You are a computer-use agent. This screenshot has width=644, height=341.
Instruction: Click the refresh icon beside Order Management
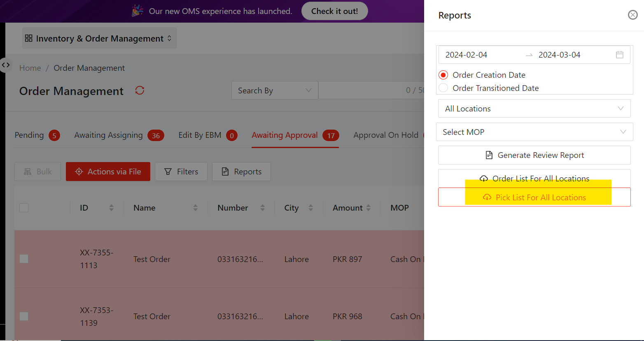click(140, 90)
